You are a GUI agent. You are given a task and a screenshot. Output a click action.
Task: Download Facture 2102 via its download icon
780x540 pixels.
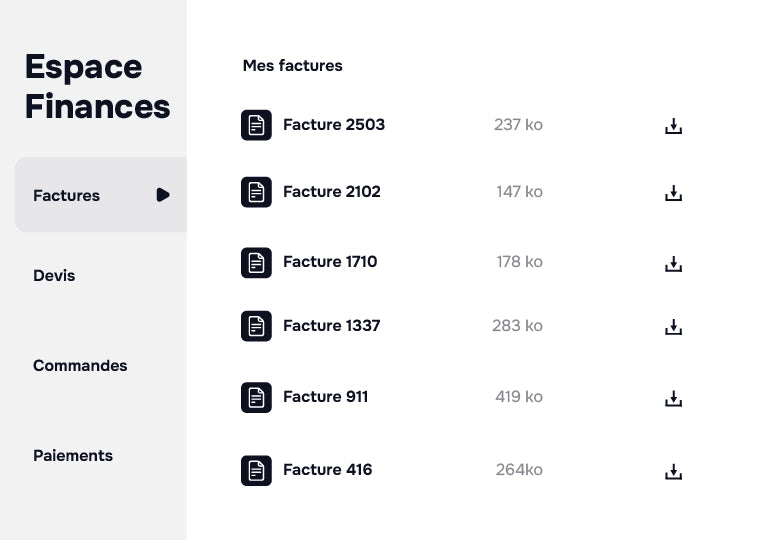(673, 193)
